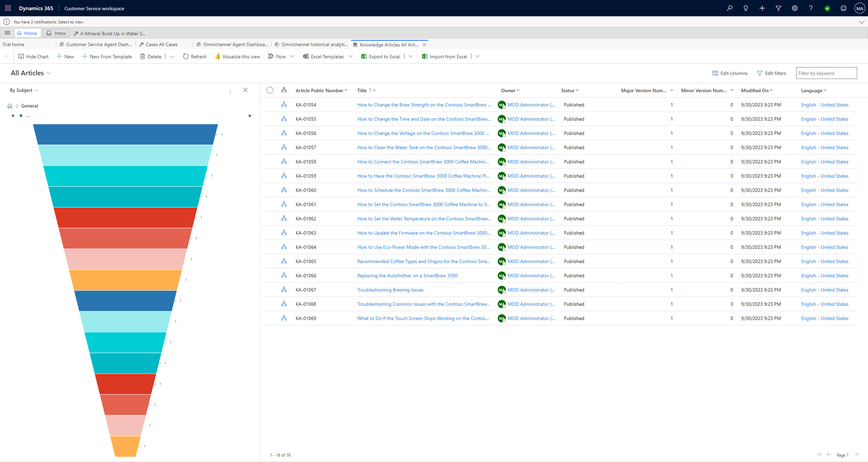Click the Refresh command
Image resolution: width=868 pixels, height=462 pixels.
pyautogui.click(x=195, y=57)
